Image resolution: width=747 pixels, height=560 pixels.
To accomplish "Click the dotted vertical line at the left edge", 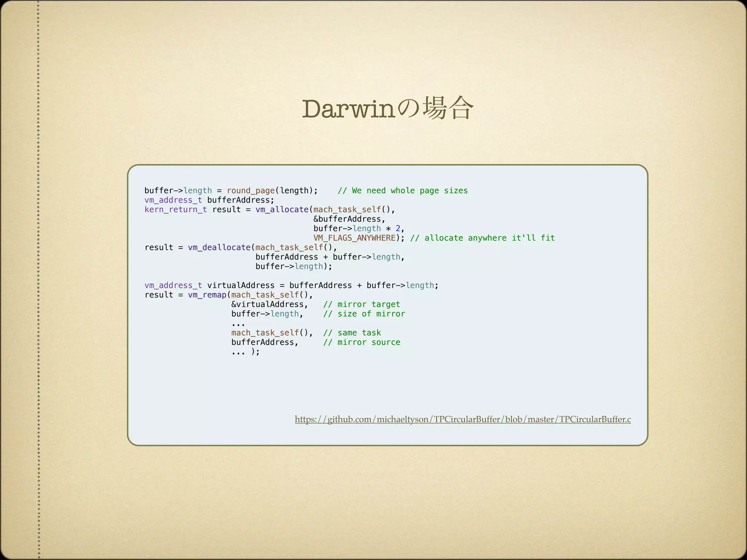I will pyautogui.click(x=38, y=280).
